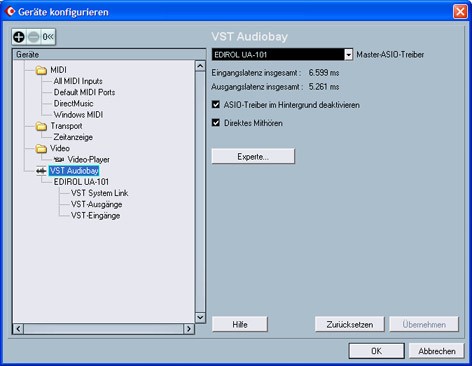Click the Video-Player device icon
This screenshot has height=366, width=472.
click(59, 160)
